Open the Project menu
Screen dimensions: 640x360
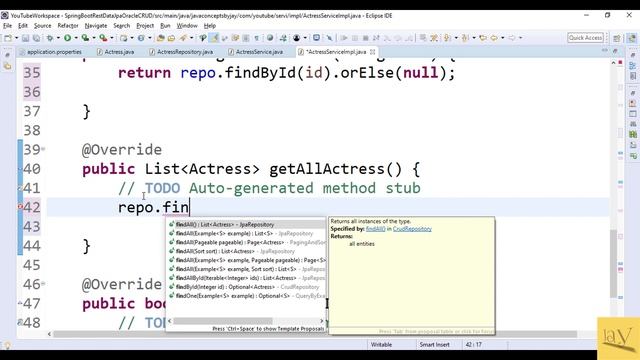pyautogui.click(x=145, y=26)
